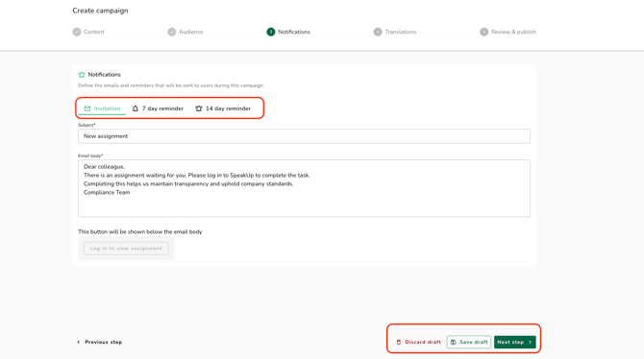The image size is (644, 359).
Task: Select the Notifications step in stepper
Action: [288, 32]
